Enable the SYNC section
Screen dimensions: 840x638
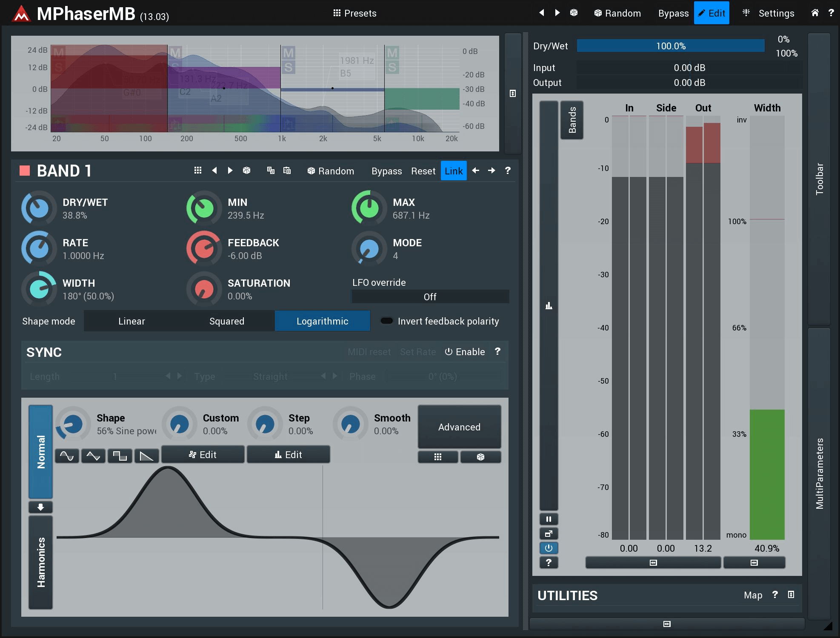[x=465, y=352]
